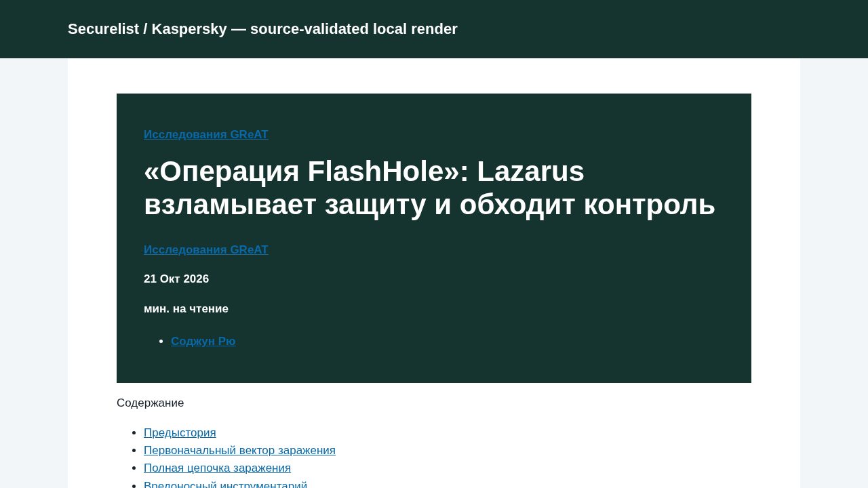
Task: Click the «Операция FlashHole» article headline
Action: 429,188
